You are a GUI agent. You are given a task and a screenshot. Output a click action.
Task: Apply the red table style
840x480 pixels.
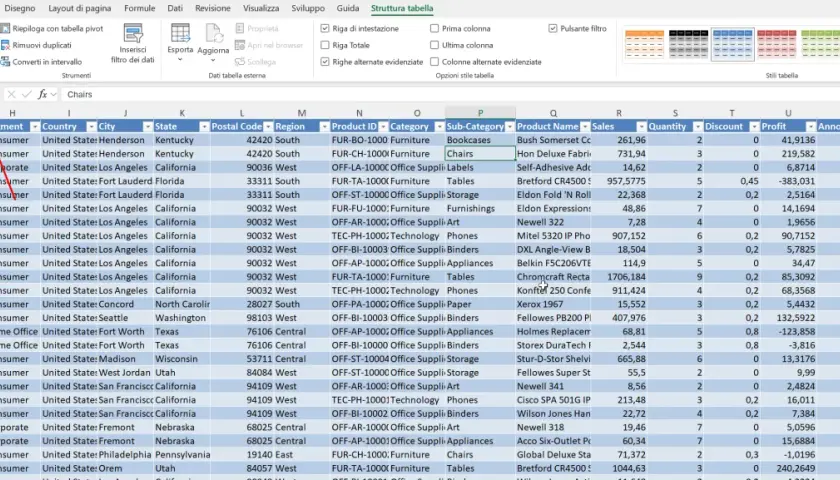[776, 44]
